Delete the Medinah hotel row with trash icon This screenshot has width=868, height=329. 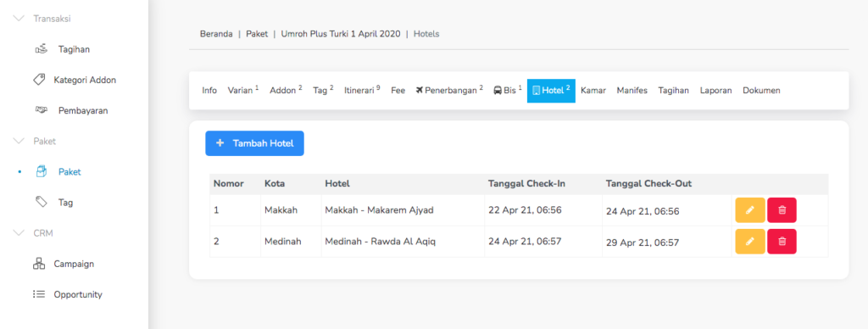[782, 241]
